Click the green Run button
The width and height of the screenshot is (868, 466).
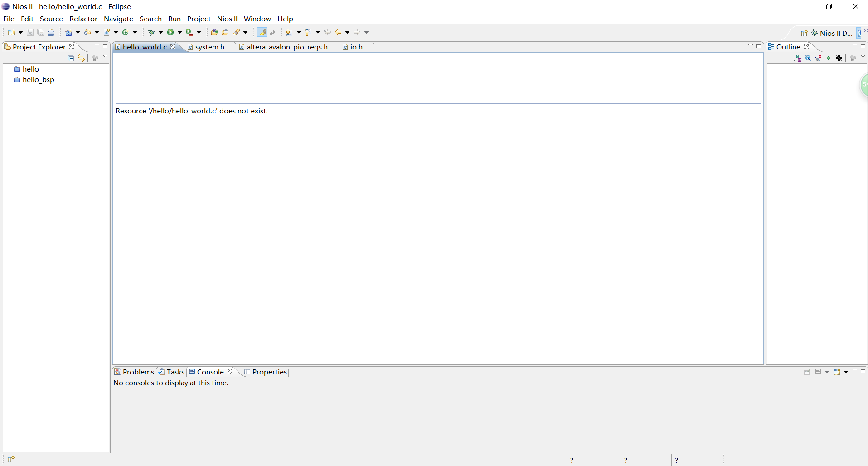click(x=170, y=32)
